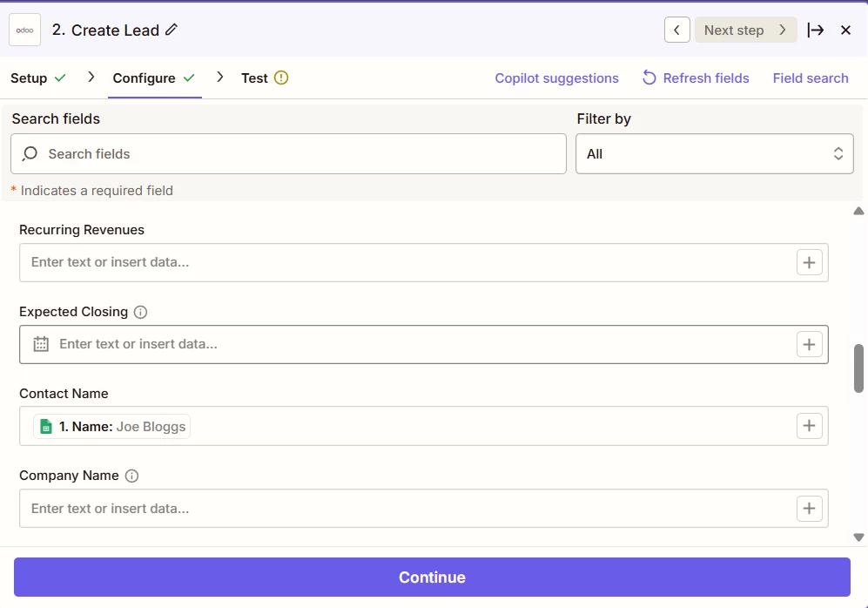The image size is (868, 608).
Task: Go to previous step arrow button
Action: 676,30
